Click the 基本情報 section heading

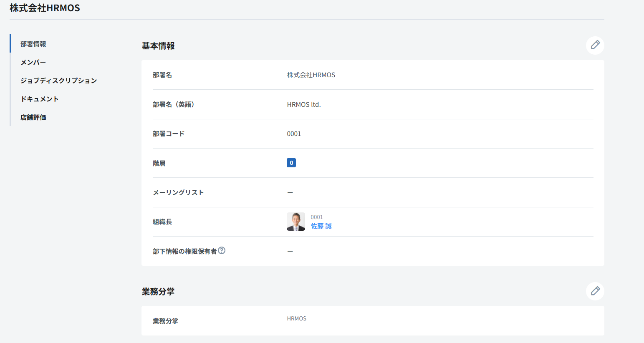click(x=158, y=45)
